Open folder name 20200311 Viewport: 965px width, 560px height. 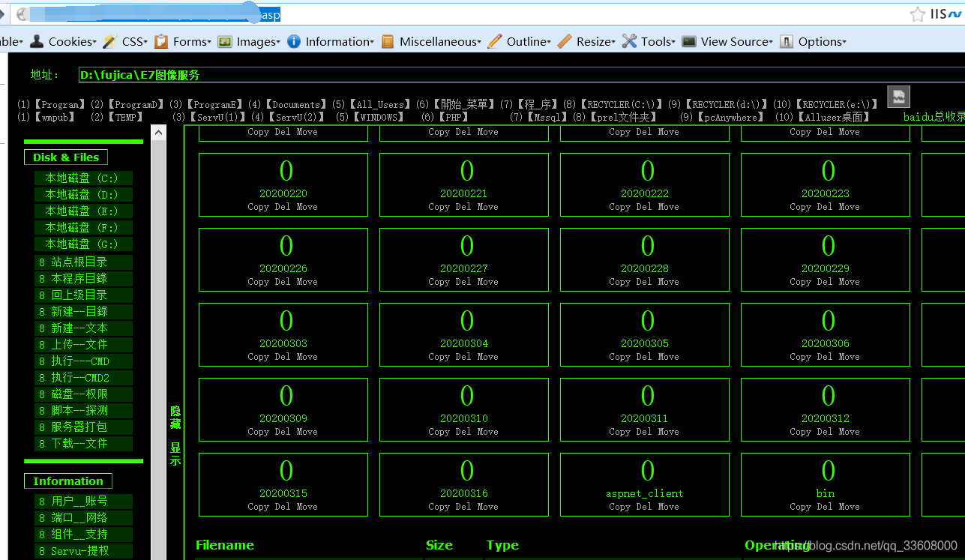point(645,418)
